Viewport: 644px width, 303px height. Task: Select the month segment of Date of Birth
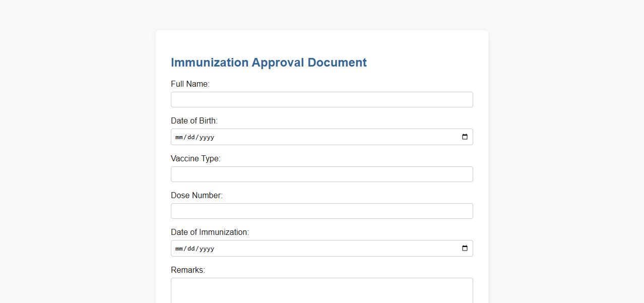point(180,137)
